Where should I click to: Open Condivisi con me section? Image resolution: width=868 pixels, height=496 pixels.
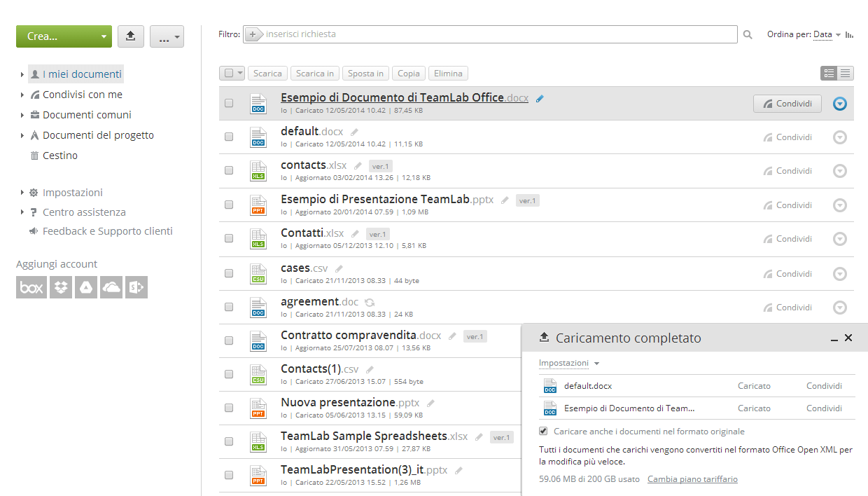pyautogui.click(x=83, y=95)
